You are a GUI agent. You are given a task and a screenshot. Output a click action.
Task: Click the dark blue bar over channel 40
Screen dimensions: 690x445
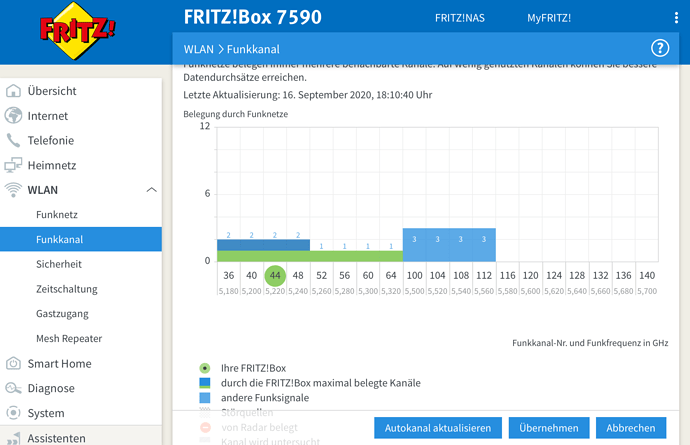coord(252,245)
